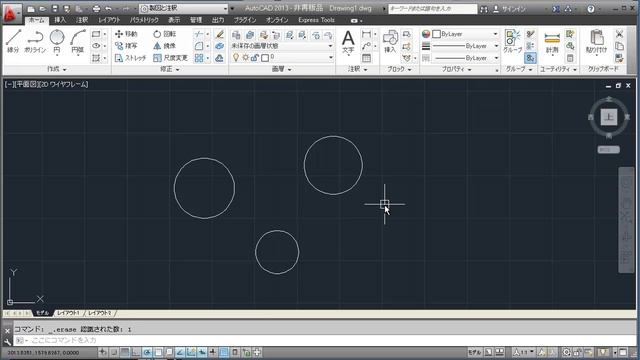Click the Help question mark icon
640x360 pixels.
pos(591,9)
